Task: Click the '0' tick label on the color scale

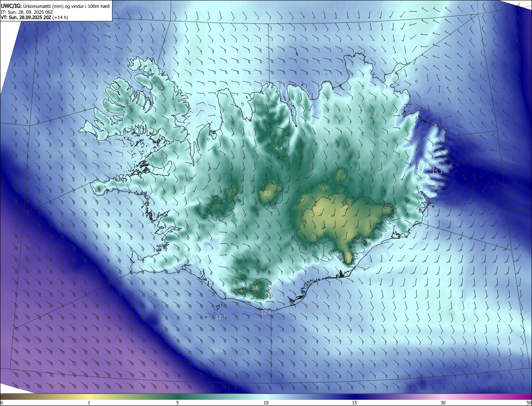Action: (2, 403)
